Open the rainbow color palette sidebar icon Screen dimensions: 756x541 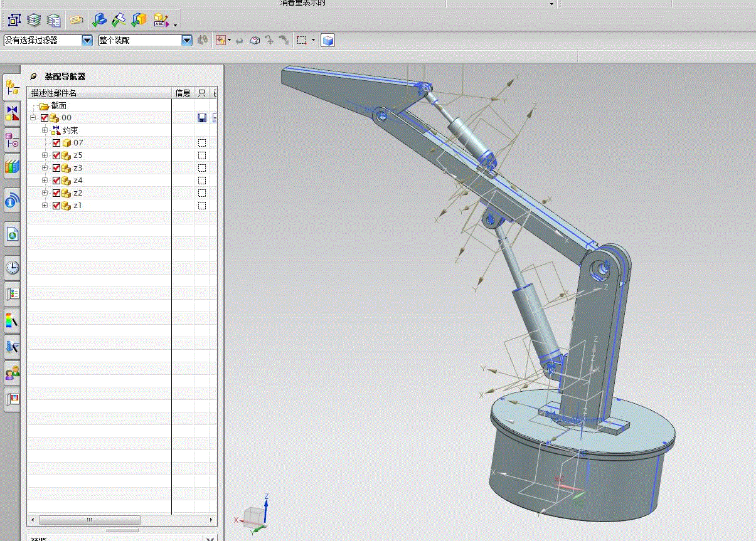pyautogui.click(x=12, y=320)
